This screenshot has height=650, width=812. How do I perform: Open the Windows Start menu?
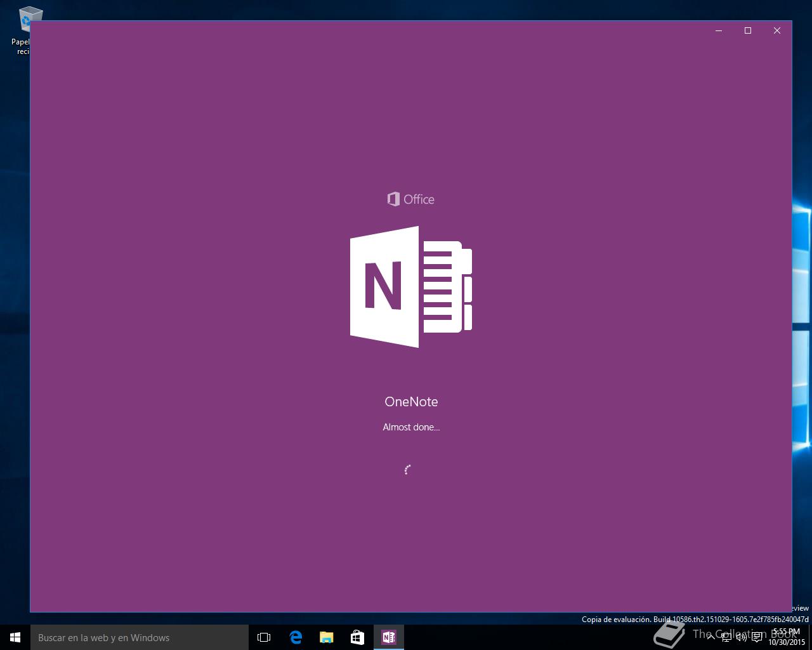point(15,637)
